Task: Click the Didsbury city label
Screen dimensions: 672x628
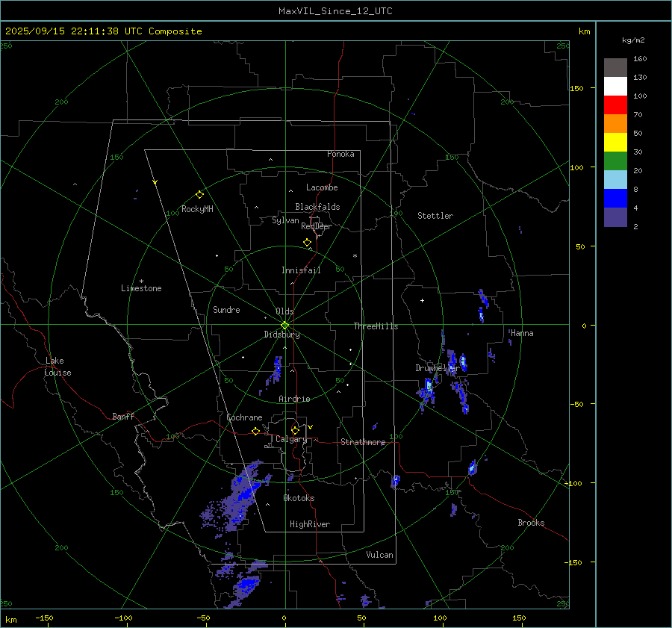Action: pos(281,335)
